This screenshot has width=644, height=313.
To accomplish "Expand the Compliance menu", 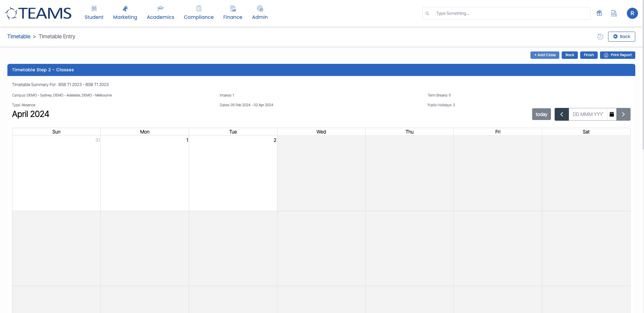I will click(x=199, y=13).
